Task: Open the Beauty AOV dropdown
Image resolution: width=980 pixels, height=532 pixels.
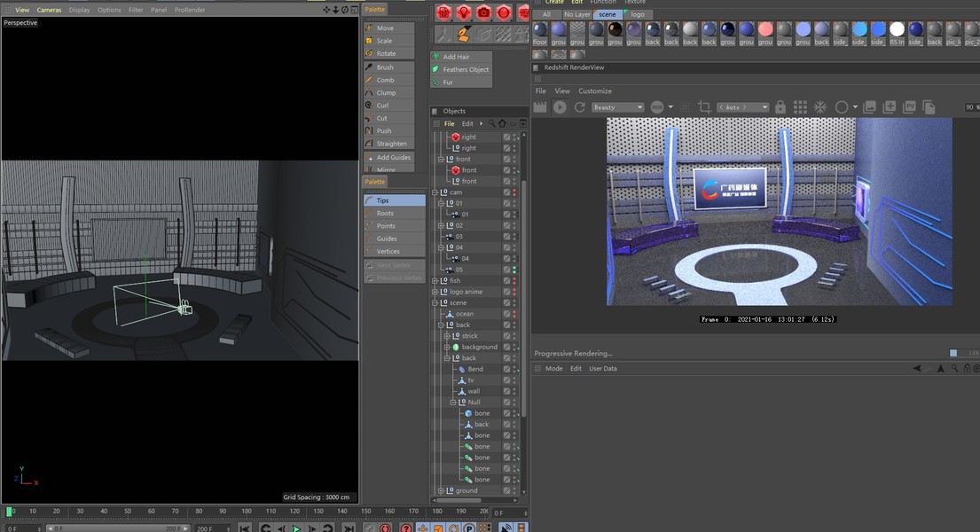Action: [617, 107]
